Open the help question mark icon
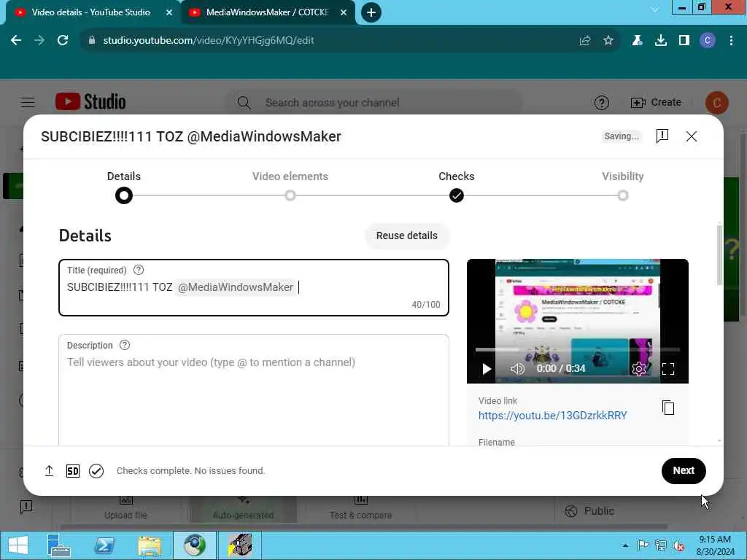The image size is (747, 560). click(x=601, y=102)
